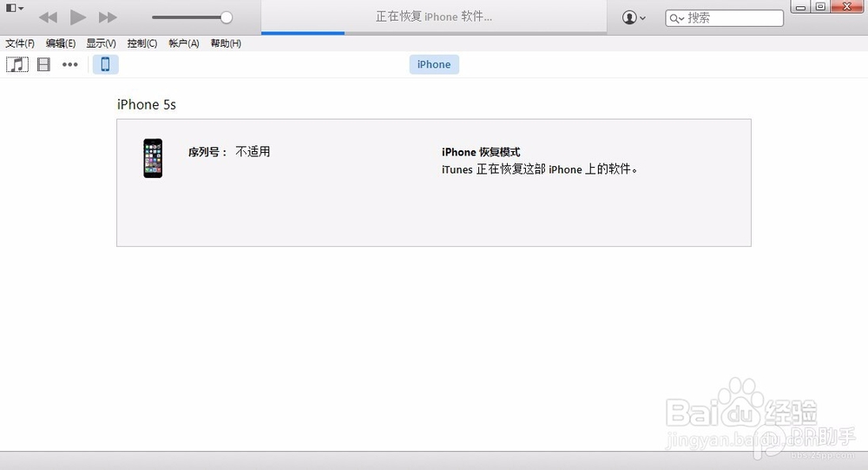The height and width of the screenshot is (470, 868).
Task: Close the iTunes window
Action: pos(847,7)
